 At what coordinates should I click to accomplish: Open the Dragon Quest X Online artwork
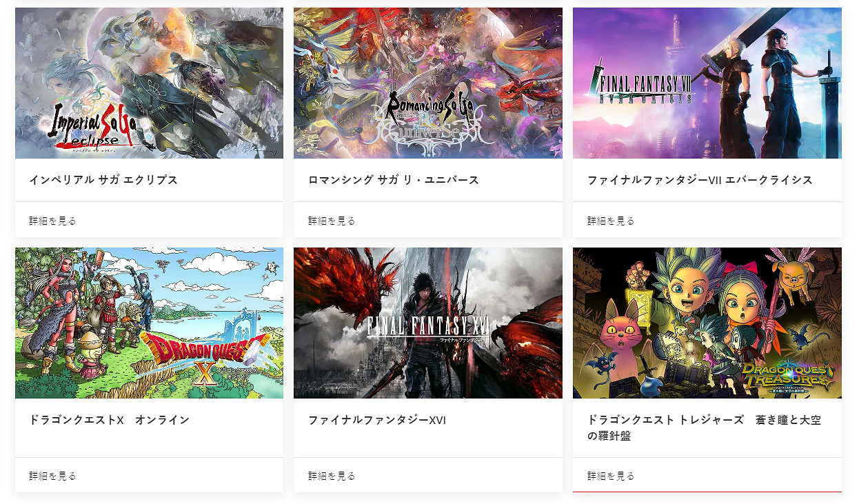point(149,323)
